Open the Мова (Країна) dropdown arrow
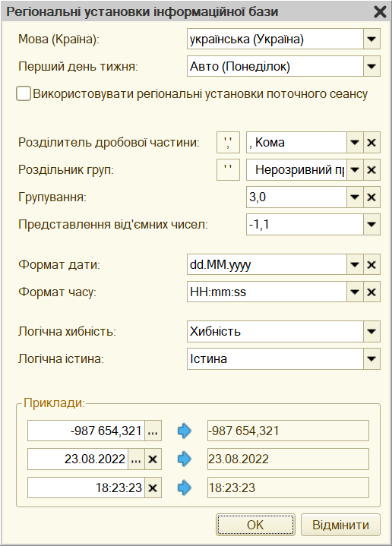Viewport: 392px width, 546px height. 371,39
